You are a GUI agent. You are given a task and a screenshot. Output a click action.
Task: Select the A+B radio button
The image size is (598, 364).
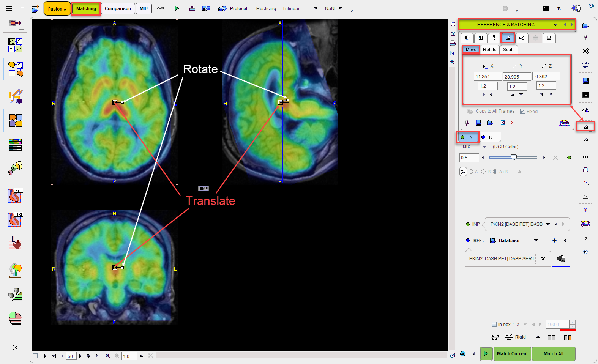495,172
